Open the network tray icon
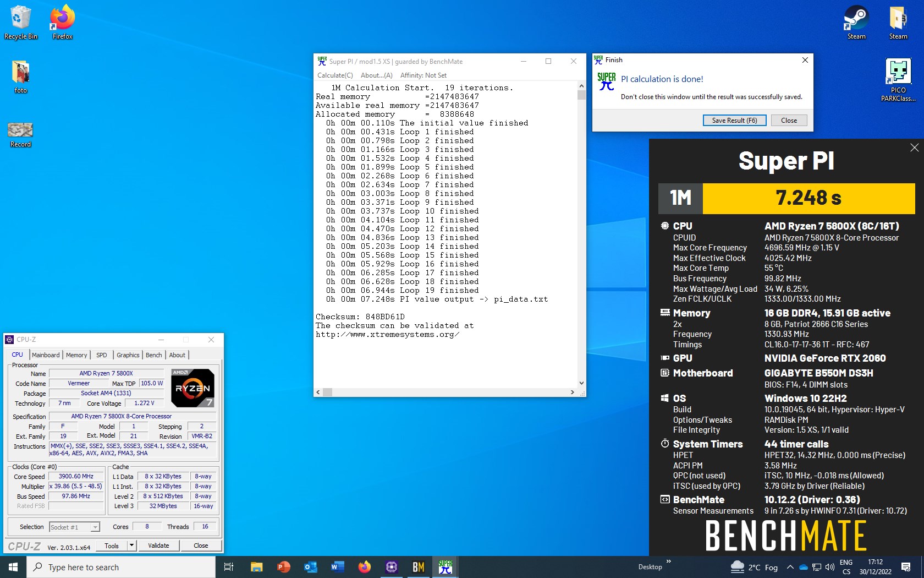This screenshot has width=924, height=578. pyautogui.click(x=817, y=567)
